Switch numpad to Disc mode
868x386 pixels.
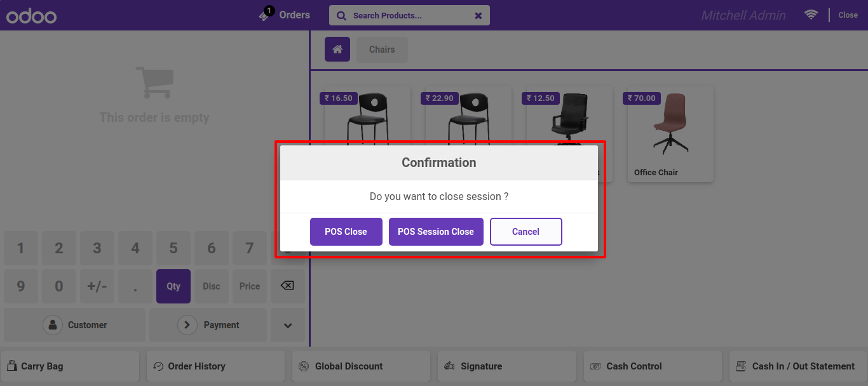[212, 286]
